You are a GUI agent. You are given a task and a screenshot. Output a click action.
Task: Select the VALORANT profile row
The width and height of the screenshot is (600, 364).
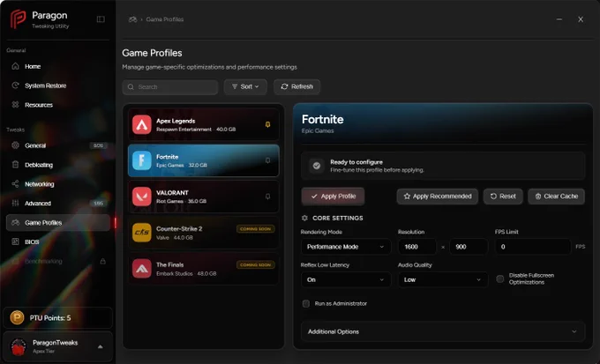pyautogui.click(x=204, y=197)
